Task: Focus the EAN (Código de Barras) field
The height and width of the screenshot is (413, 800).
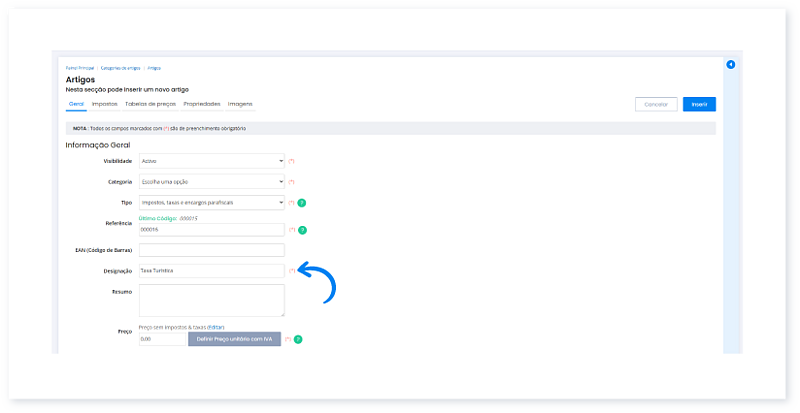Action: click(x=212, y=250)
